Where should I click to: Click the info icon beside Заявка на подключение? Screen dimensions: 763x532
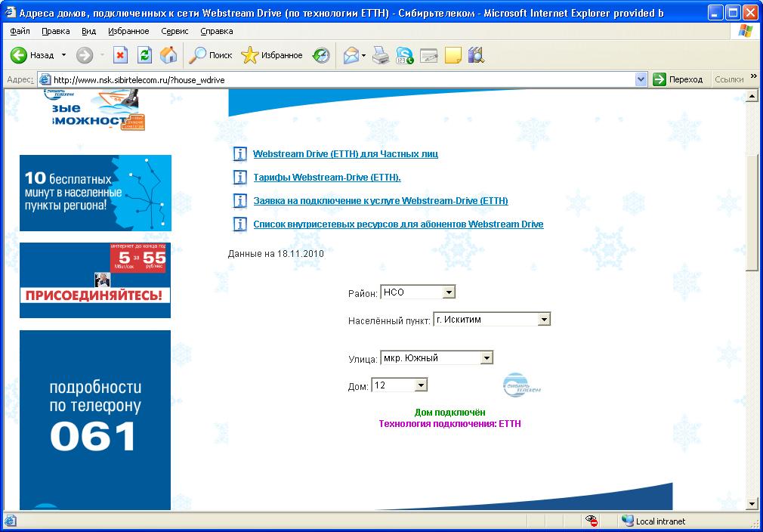(x=240, y=200)
